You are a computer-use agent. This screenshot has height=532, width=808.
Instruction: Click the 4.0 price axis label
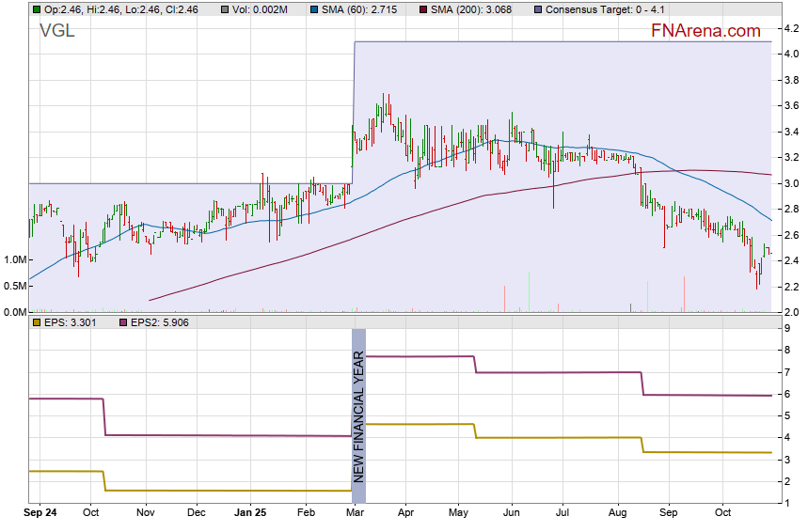click(x=790, y=55)
